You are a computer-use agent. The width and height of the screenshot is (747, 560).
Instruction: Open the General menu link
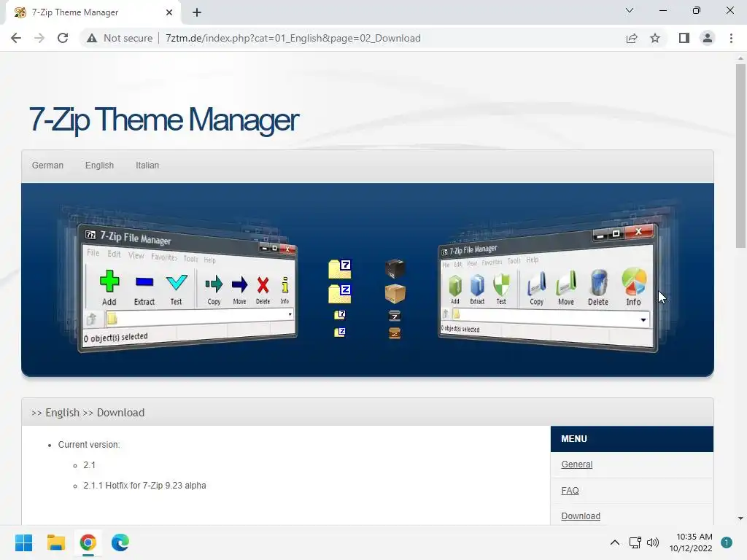click(x=577, y=464)
